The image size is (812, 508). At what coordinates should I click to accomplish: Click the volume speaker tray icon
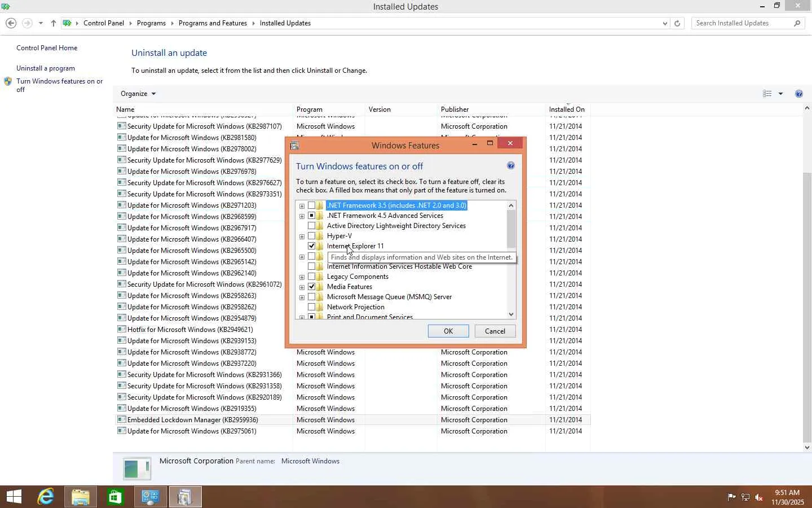coord(759,497)
